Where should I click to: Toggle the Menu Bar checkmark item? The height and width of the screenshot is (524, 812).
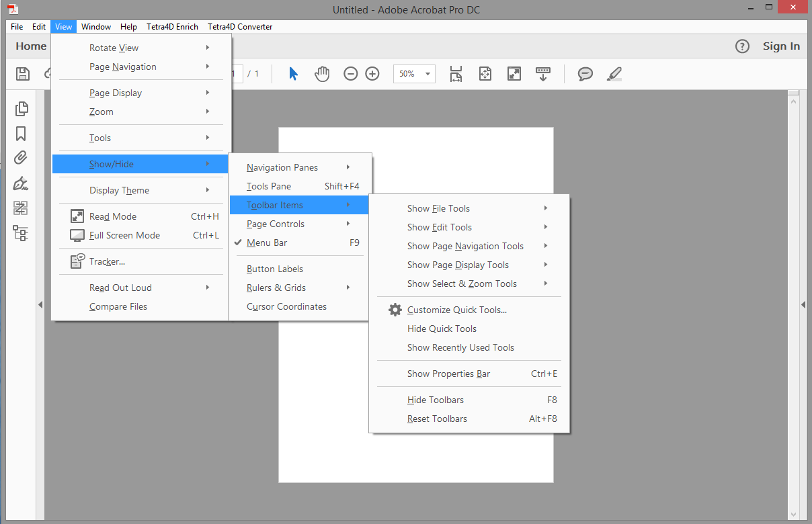[298, 243]
